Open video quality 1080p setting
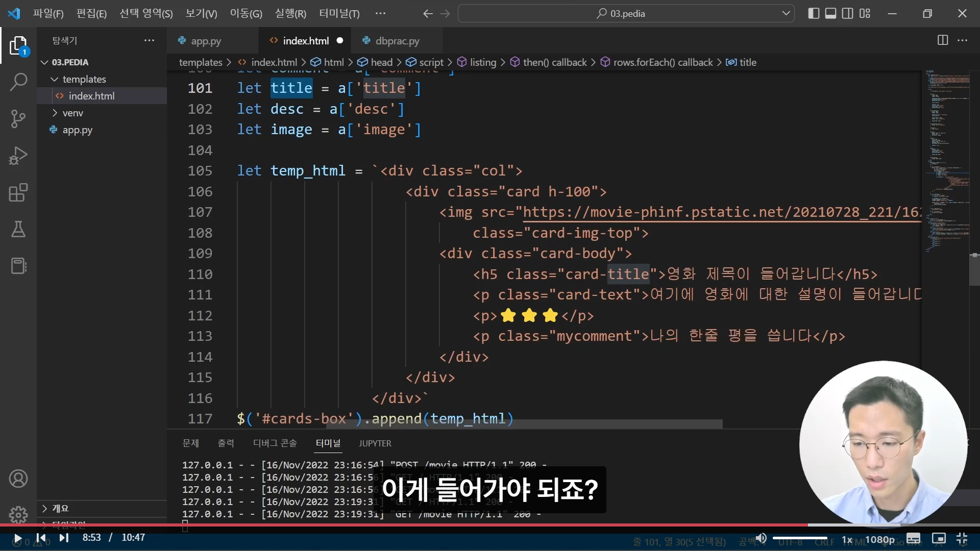Image resolution: width=980 pixels, height=551 pixels. pos(880,540)
